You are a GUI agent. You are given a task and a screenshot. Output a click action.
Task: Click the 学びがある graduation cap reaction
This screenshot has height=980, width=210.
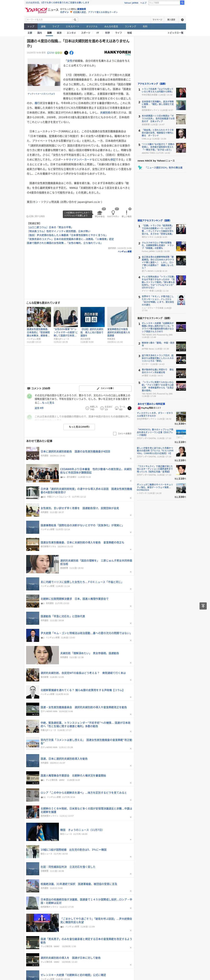[x=100, y=213]
